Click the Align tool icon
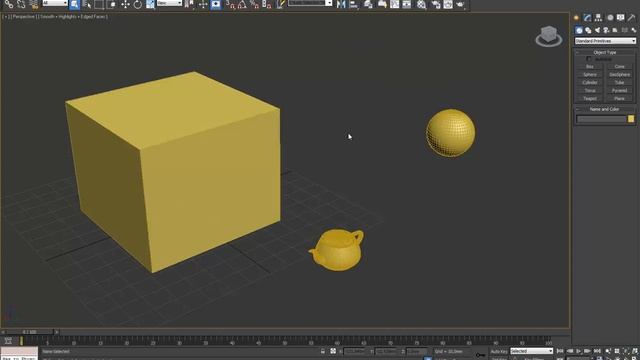This screenshot has width=640, height=360. pyautogui.click(x=354, y=4)
